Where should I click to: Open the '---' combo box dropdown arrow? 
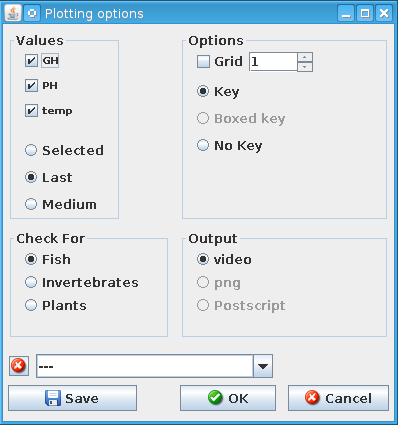263,366
